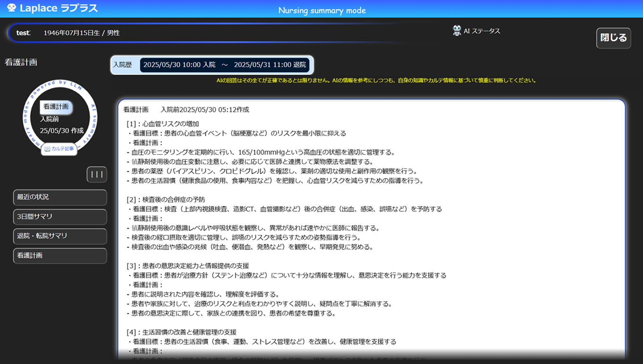Select the 2025/05/30 admission period entry
Screen dimensions: 643x364
[225, 65]
